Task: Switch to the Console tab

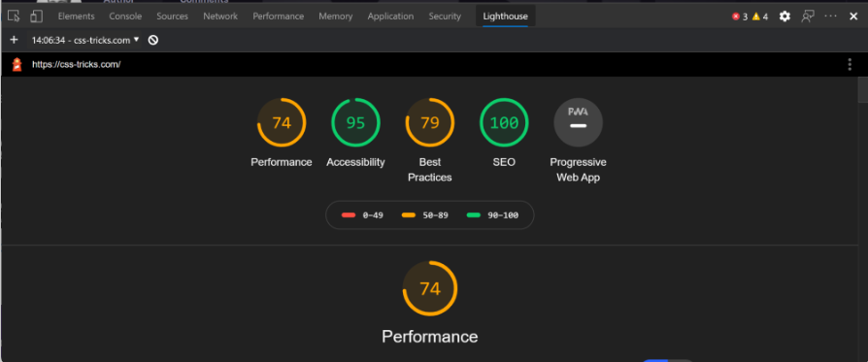Action: [125, 16]
